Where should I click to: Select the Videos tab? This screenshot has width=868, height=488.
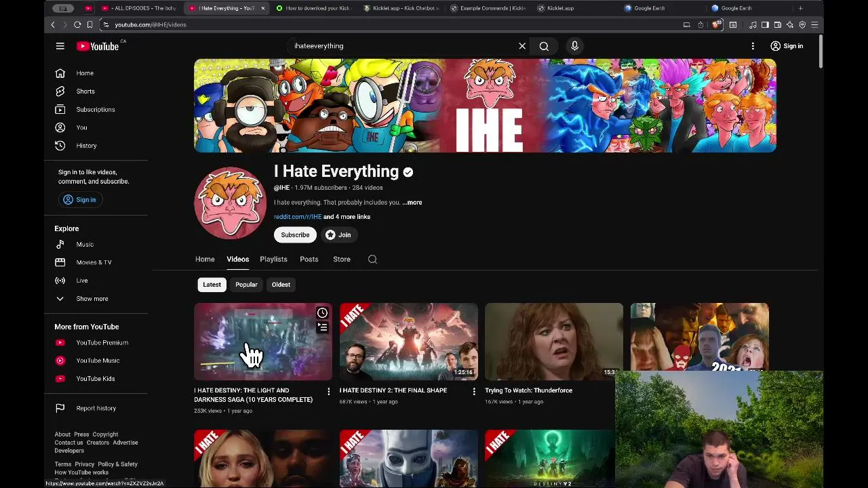coord(237,260)
